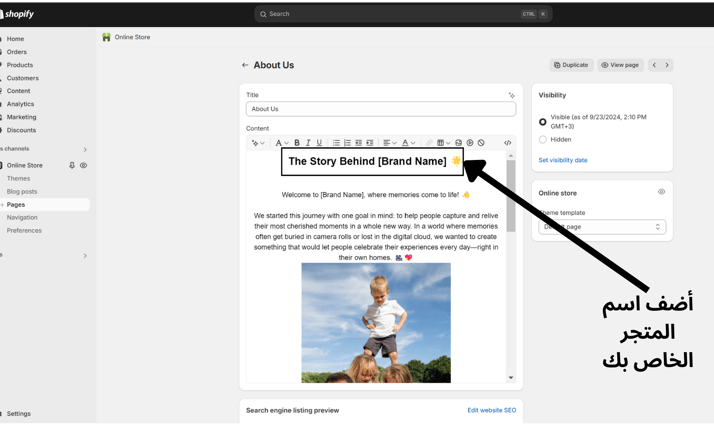Screen dimensions: 714x425
Task: Open the AI magic text generator dropdown
Action: [x=258, y=143]
